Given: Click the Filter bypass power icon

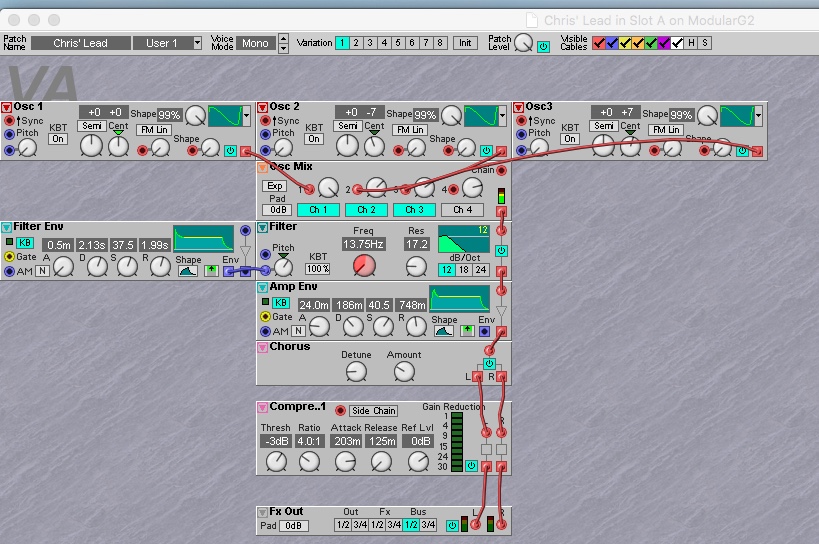Looking at the screenshot, I should [x=501, y=251].
